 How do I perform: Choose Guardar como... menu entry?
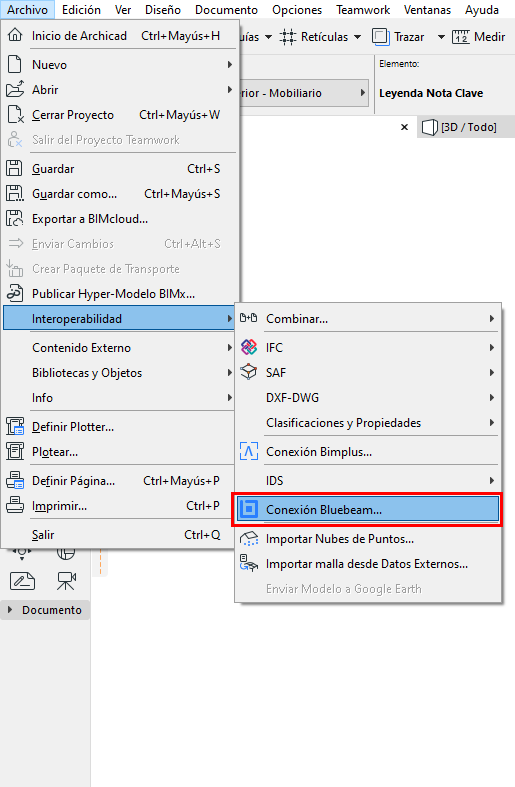[119, 194]
